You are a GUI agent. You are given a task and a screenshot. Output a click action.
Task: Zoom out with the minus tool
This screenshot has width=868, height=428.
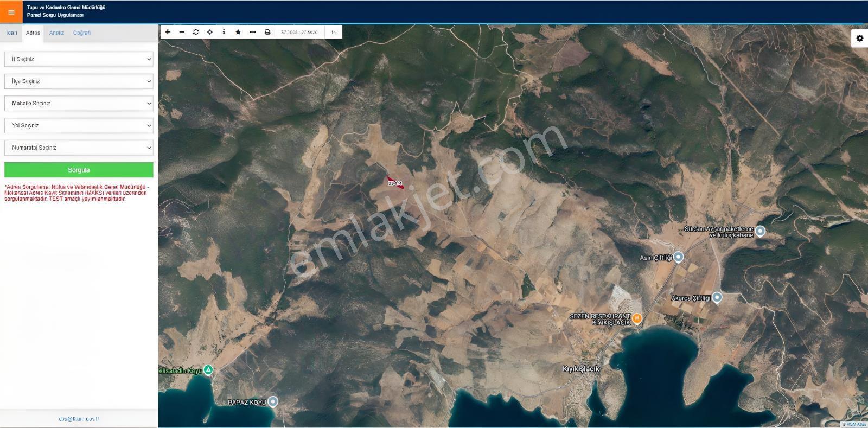182,32
